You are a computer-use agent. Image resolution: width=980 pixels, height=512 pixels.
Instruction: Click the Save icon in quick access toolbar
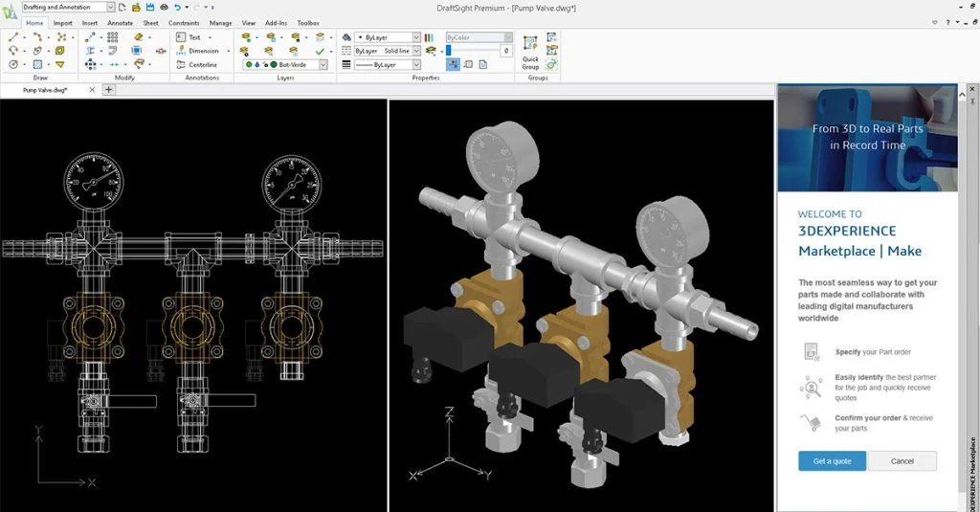(x=149, y=7)
